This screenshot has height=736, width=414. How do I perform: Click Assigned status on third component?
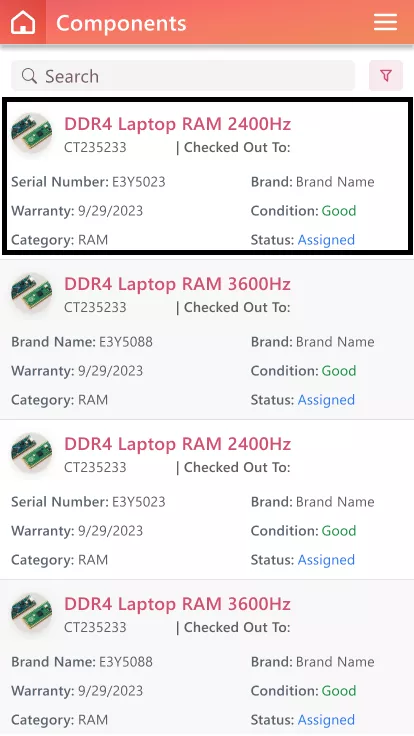pos(326,560)
